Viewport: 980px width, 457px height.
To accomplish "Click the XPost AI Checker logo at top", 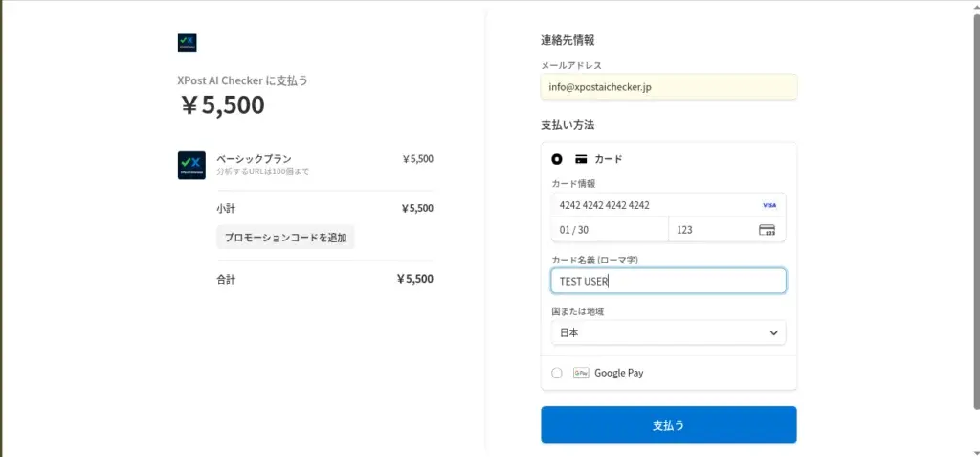I will coord(187,42).
